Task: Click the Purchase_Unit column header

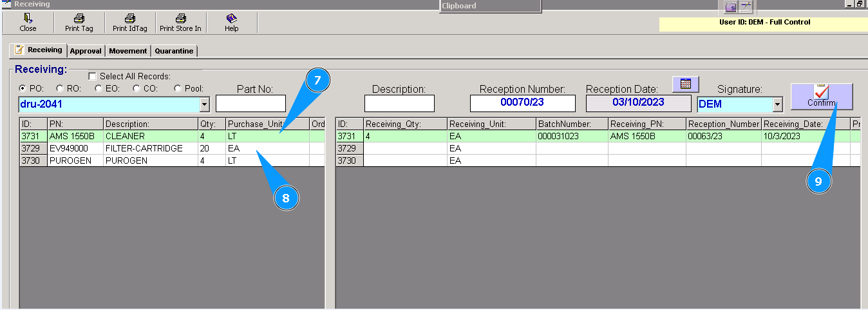Action: coord(267,124)
